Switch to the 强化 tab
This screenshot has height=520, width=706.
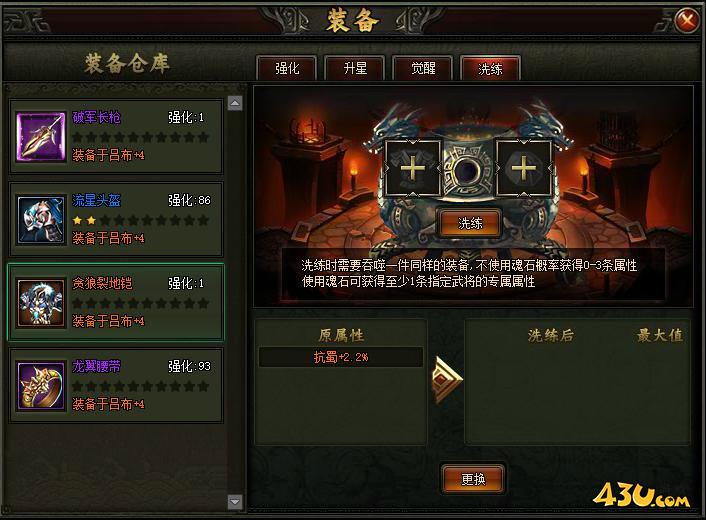pos(287,68)
